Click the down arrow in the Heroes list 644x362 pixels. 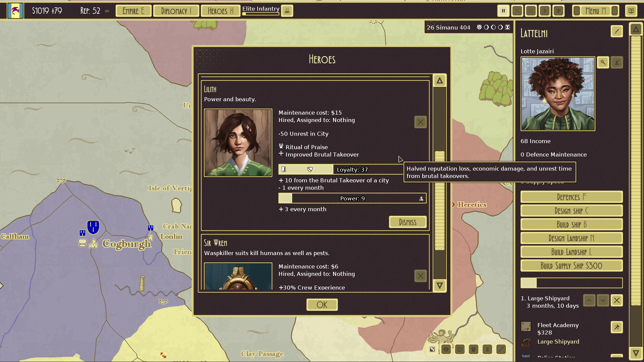[x=439, y=286]
